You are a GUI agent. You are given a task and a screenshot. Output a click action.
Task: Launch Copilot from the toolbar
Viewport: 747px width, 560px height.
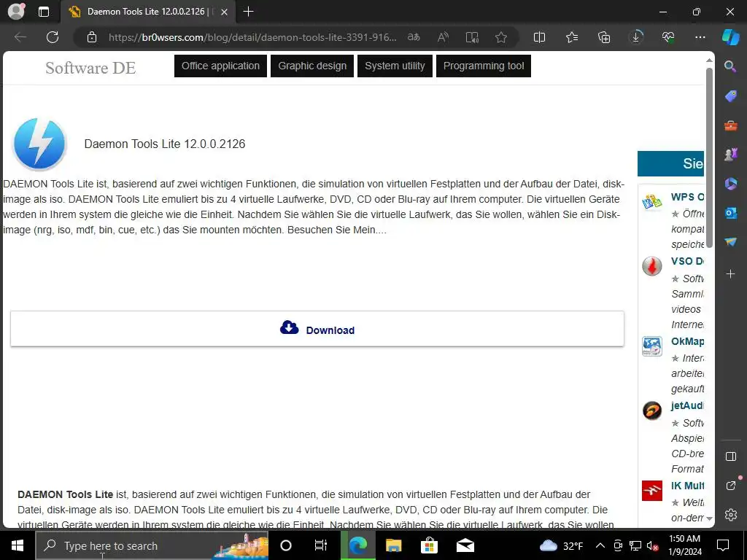click(x=730, y=37)
